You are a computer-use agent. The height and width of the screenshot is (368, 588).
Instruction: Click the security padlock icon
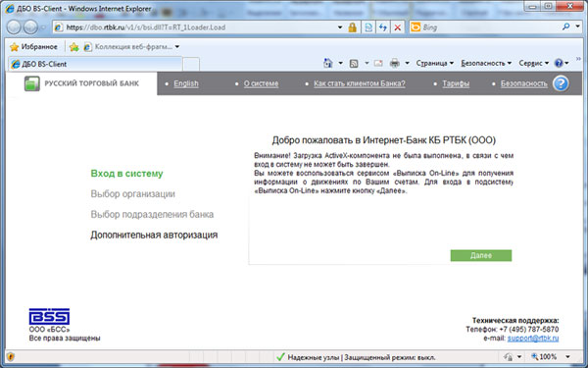click(x=352, y=27)
